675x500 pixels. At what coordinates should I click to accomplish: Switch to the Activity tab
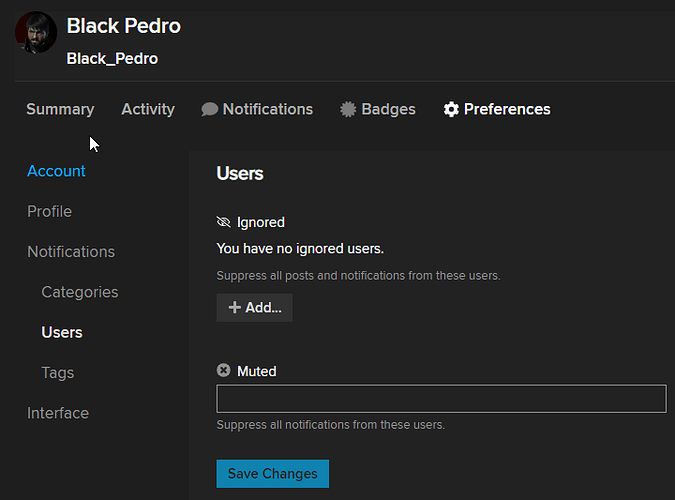pyautogui.click(x=148, y=109)
